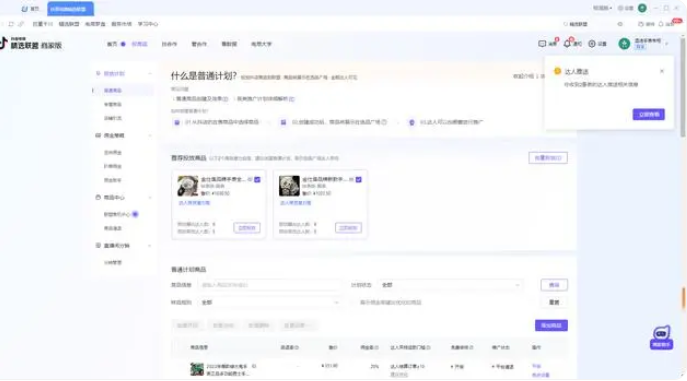The height and width of the screenshot is (381, 687).
Task: Click the blue link in the first recommended card
Action: pyautogui.click(x=194, y=203)
